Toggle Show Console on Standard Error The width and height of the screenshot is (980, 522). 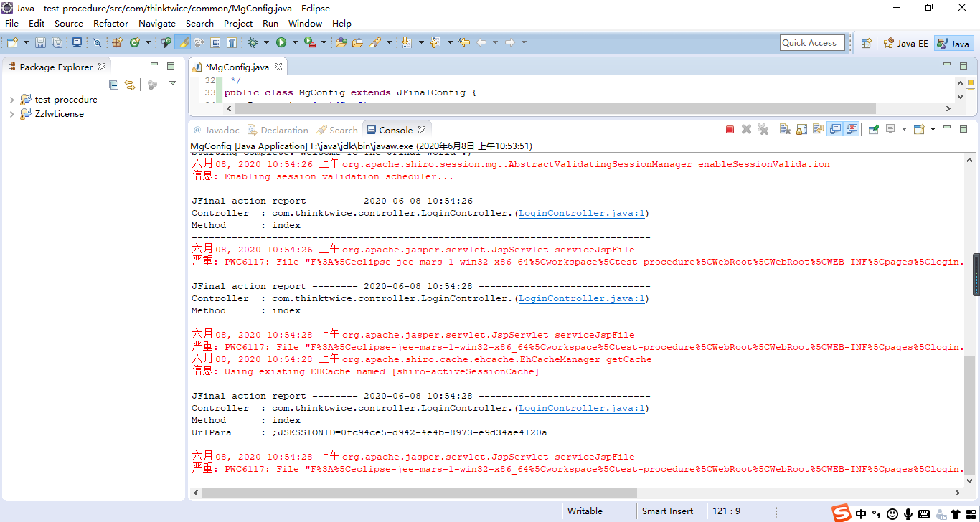pyautogui.click(x=852, y=130)
